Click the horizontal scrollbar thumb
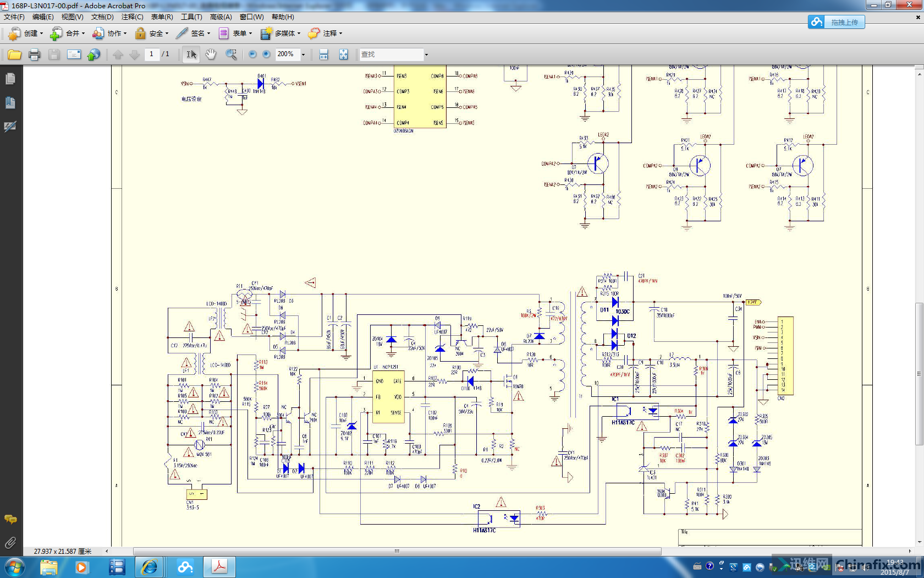This screenshot has width=924, height=578. 397,551
